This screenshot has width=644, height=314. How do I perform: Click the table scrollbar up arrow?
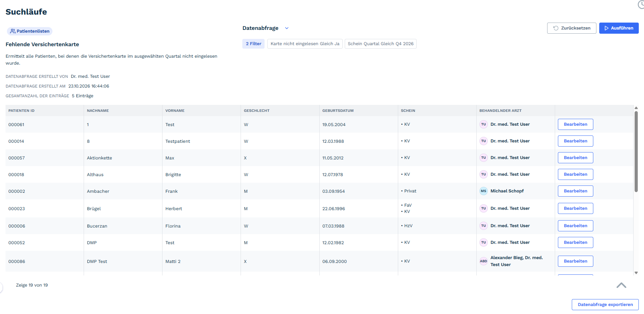(x=636, y=108)
